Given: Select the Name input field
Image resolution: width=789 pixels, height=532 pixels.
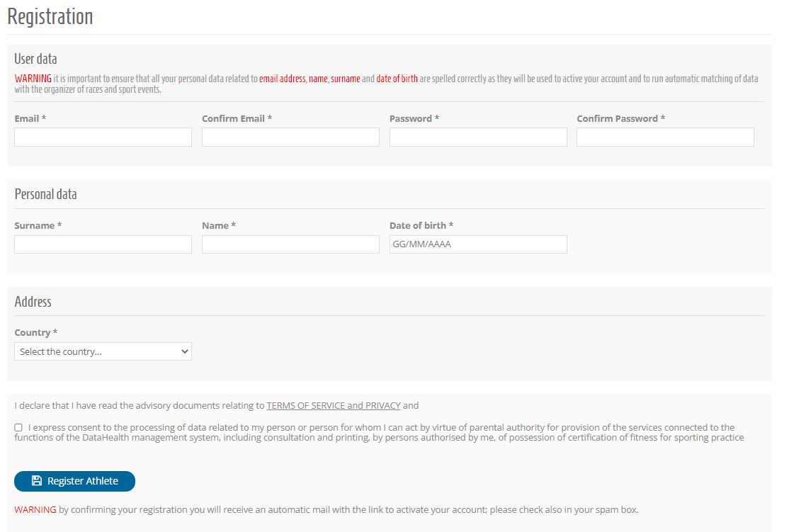Looking at the screenshot, I should (x=290, y=244).
